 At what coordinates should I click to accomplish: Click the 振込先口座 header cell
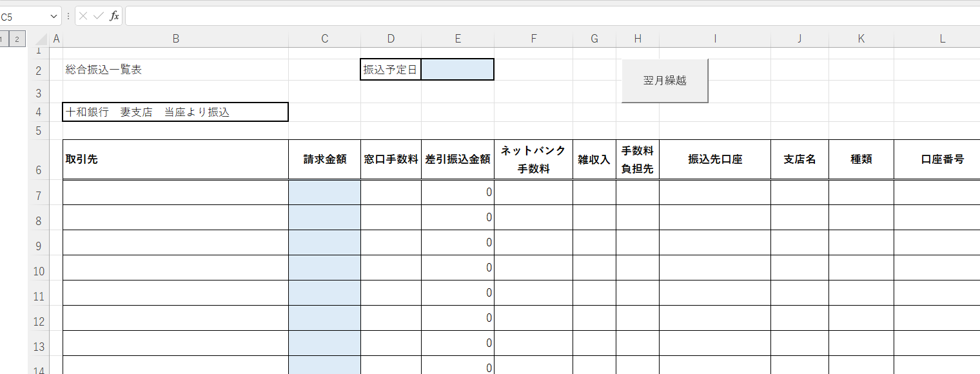click(714, 159)
